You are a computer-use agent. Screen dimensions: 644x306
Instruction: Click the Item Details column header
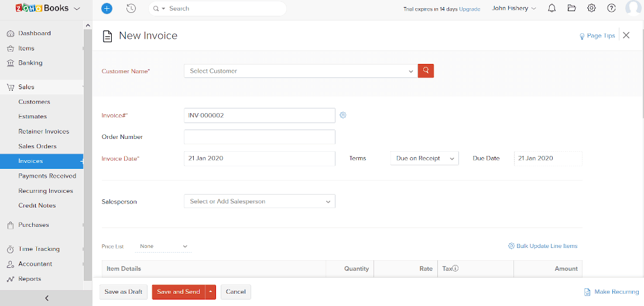(124, 268)
